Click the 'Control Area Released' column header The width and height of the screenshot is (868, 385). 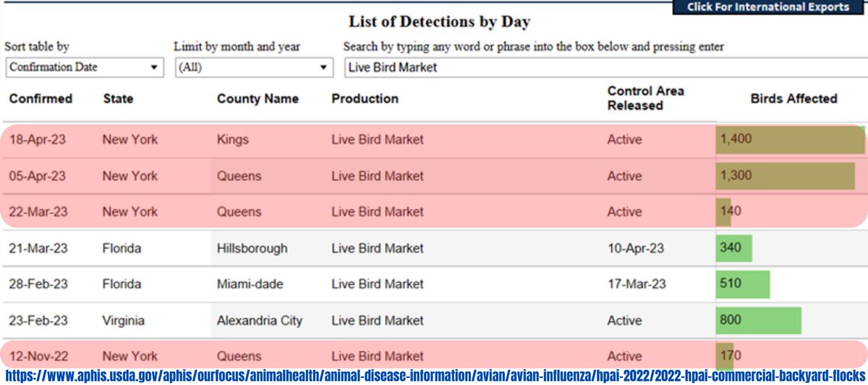(x=645, y=98)
